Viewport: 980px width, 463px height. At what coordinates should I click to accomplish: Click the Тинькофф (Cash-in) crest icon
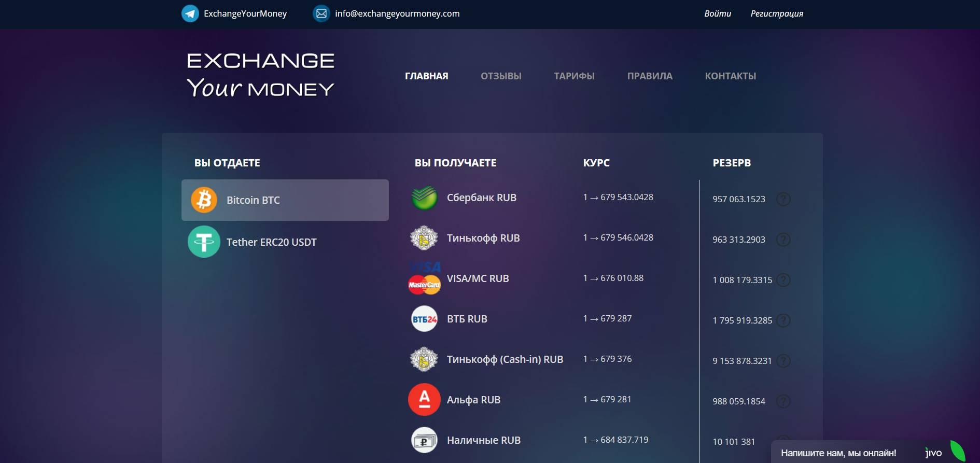pyautogui.click(x=424, y=359)
